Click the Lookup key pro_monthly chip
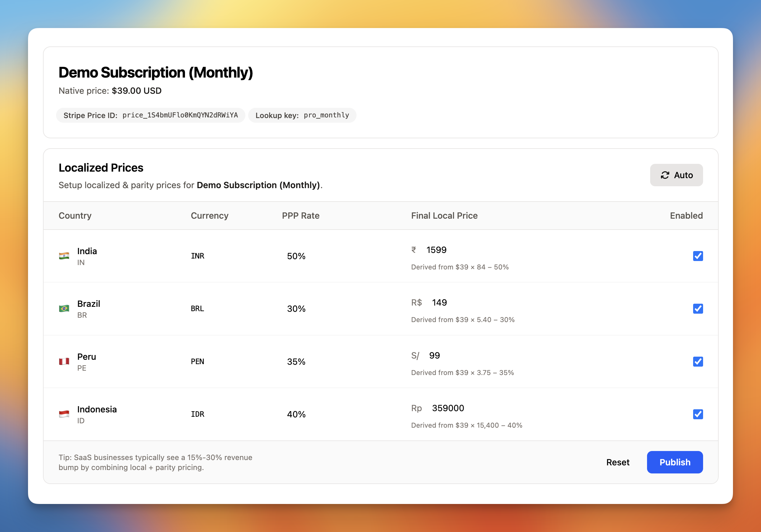The width and height of the screenshot is (761, 532). (x=302, y=115)
